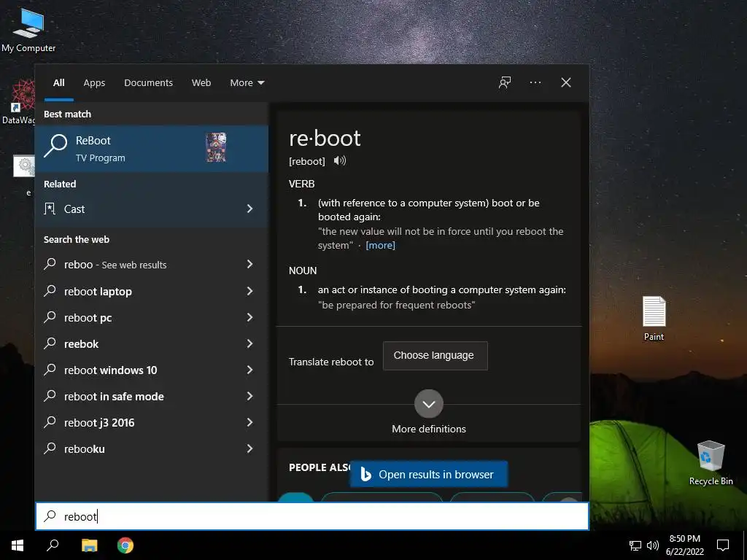Click the magnifier icon in the search box
The height and width of the screenshot is (560, 747).
pyautogui.click(x=50, y=516)
